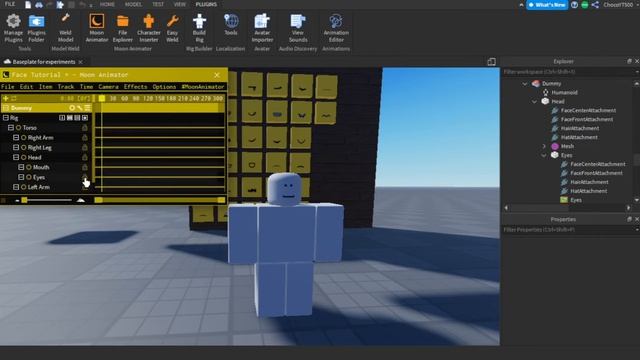This screenshot has height=360, width=640.
Task: Click the viewport layout icon above scene
Action: coord(491,62)
